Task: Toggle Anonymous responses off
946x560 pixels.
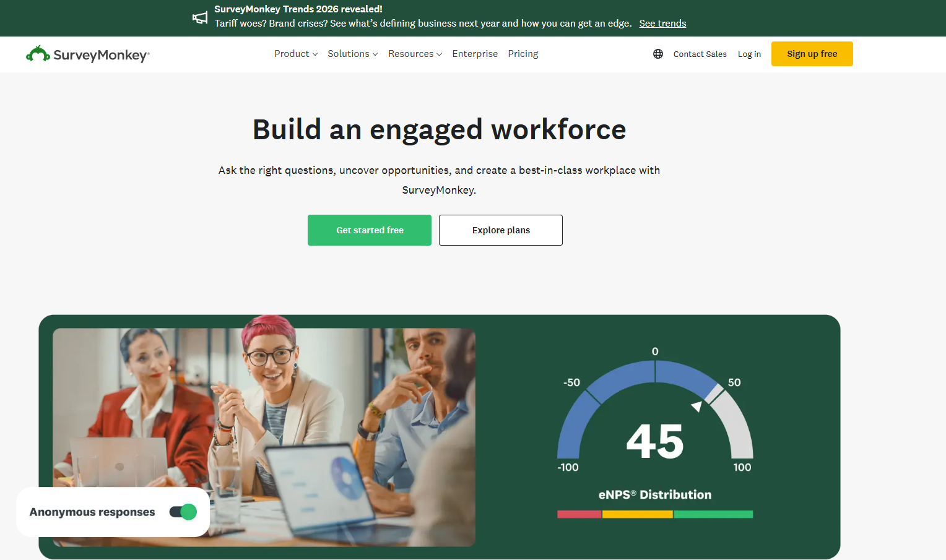Action: [183, 512]
